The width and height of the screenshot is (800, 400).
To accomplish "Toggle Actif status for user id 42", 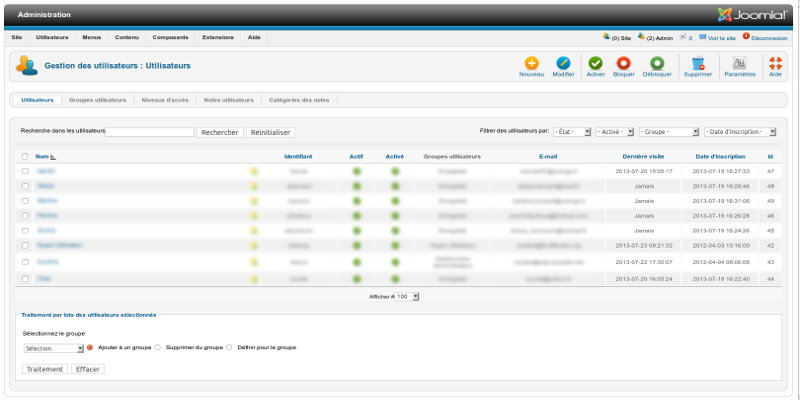I will tap(357, 245).
